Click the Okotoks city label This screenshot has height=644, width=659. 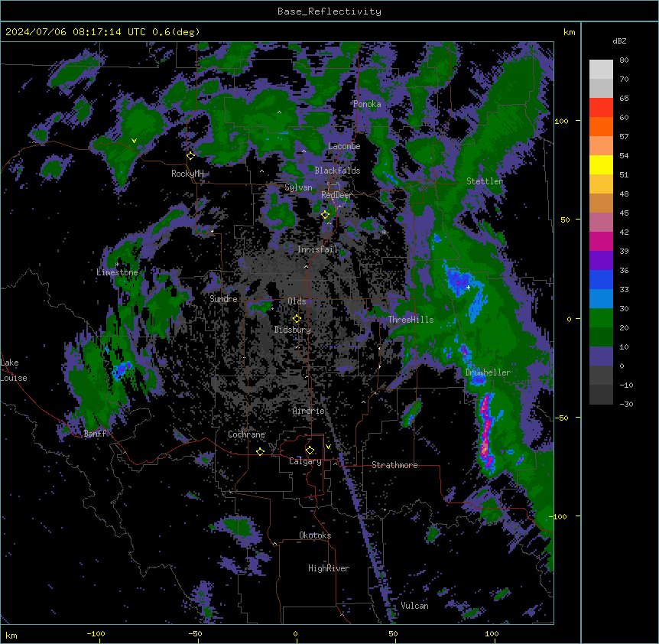[315, 535]
